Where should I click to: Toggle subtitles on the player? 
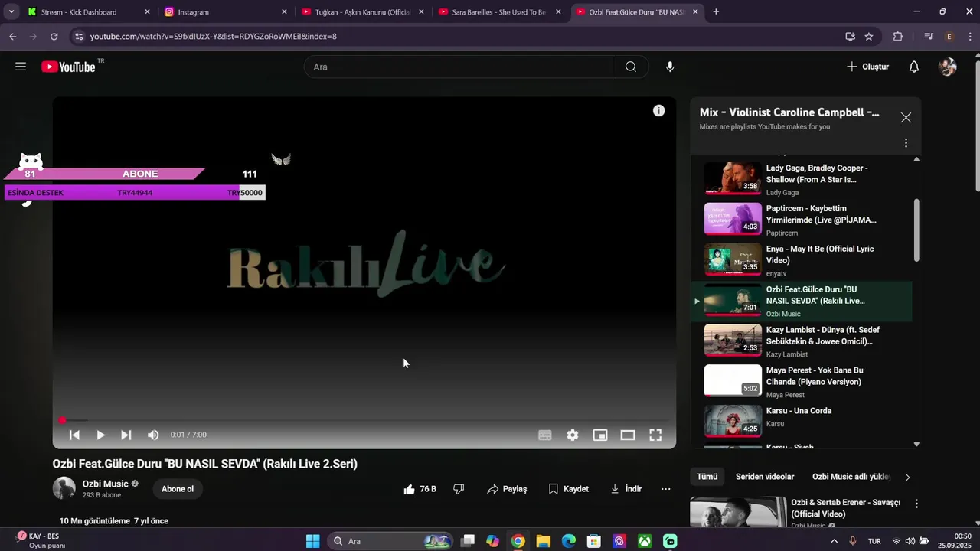(x=545, y=435)
